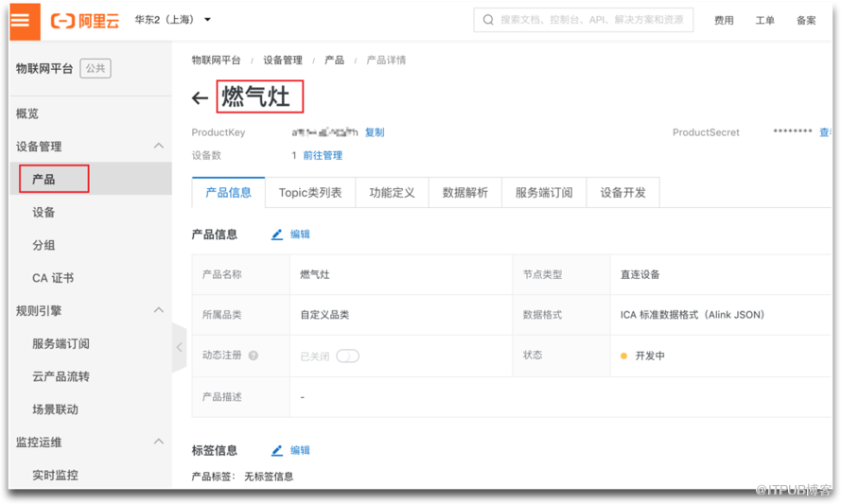Click the help icon next to 动态注册

click(x=254, y=356)
